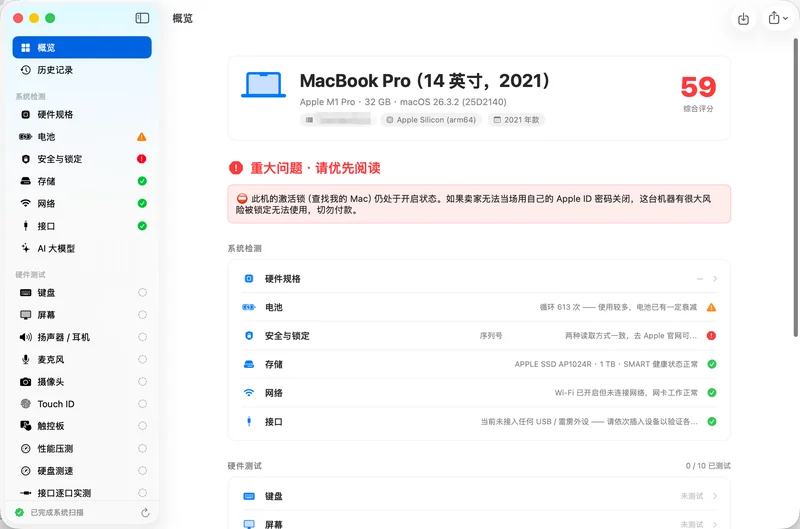Toggle the status circle beside sidebar 屏幕

142,315
